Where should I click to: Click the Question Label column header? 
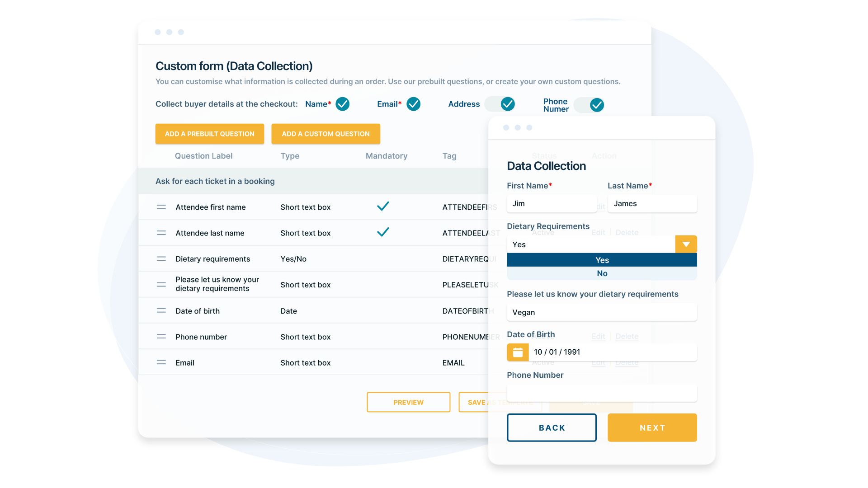click(203, 156)
